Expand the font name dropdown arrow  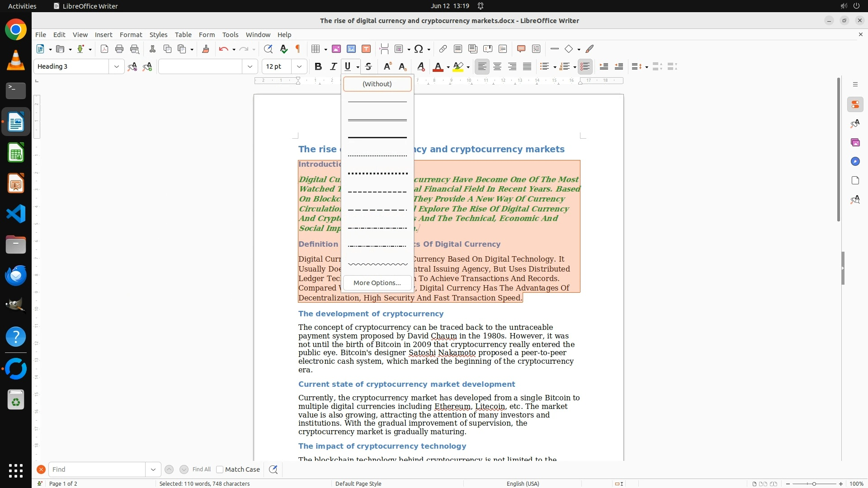[x=250, y=66]
